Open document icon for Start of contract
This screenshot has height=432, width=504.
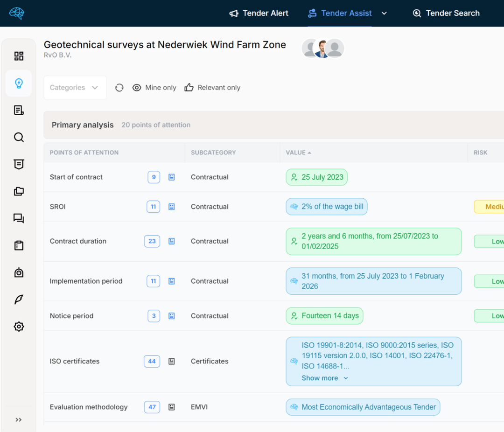[172, 177]
